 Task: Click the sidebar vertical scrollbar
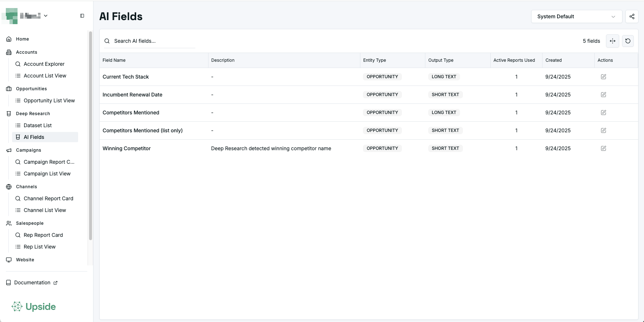pyautogui.click(x=90, y=136)
